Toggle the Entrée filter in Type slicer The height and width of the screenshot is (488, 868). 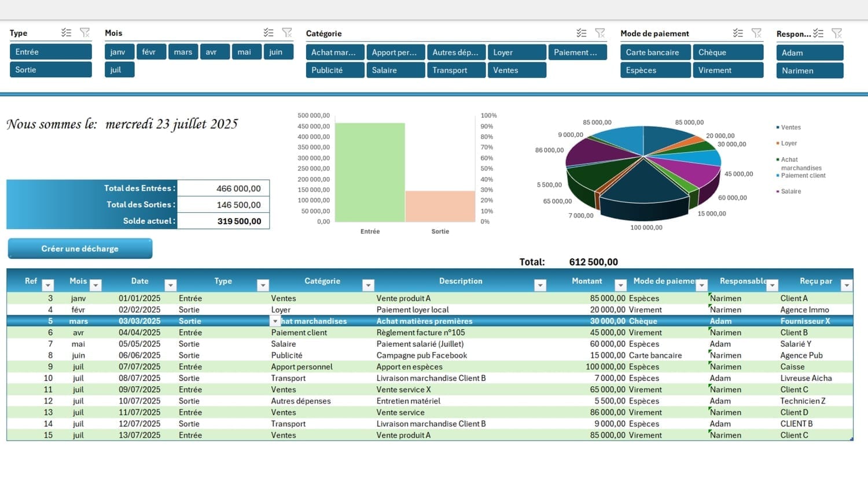tap(50, 52)
